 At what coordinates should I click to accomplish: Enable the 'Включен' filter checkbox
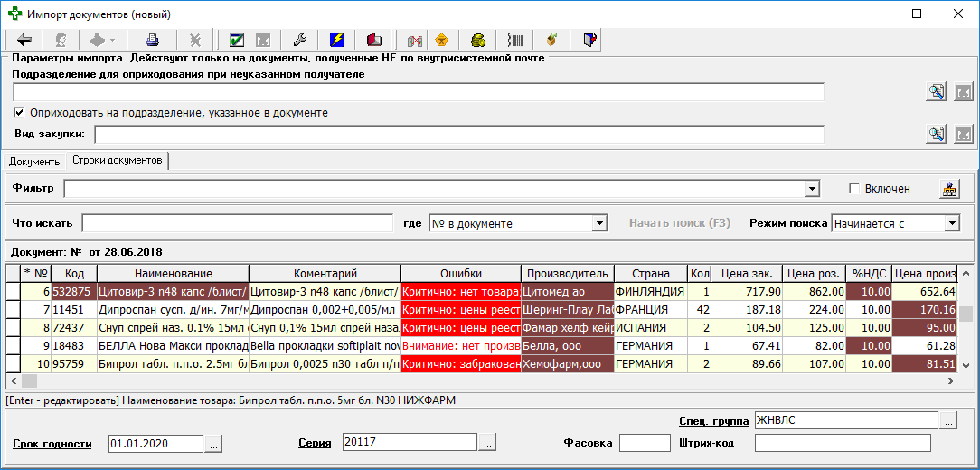(x=854, y=188)
